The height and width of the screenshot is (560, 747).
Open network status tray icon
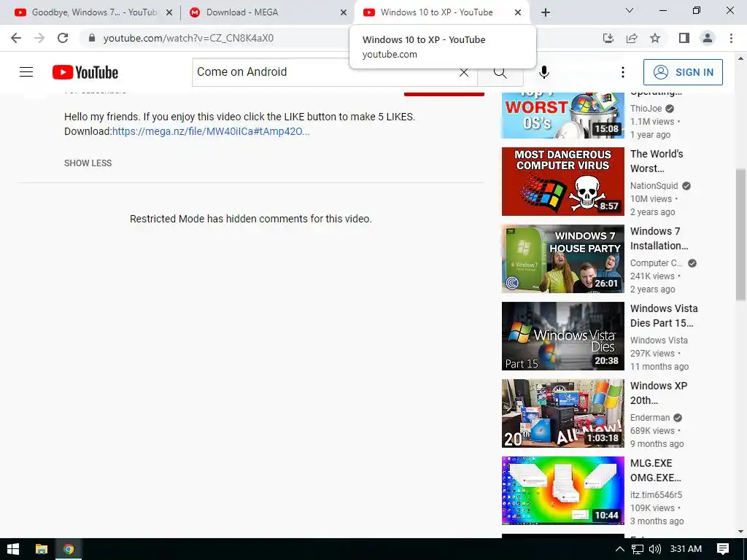click(x=638, y=549)
